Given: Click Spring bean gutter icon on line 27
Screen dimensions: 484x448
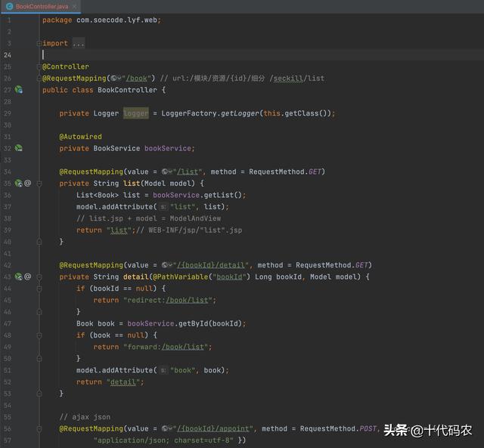Looking at the screenshot, I should [19, 90].
